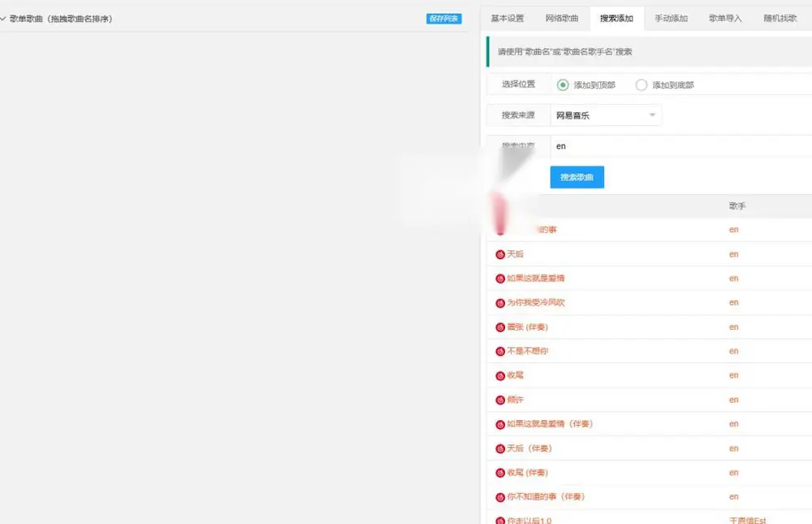This screenshot has height=524, width=812.
Task: Click singer en in 不是不想你 row
Action: 734,351
